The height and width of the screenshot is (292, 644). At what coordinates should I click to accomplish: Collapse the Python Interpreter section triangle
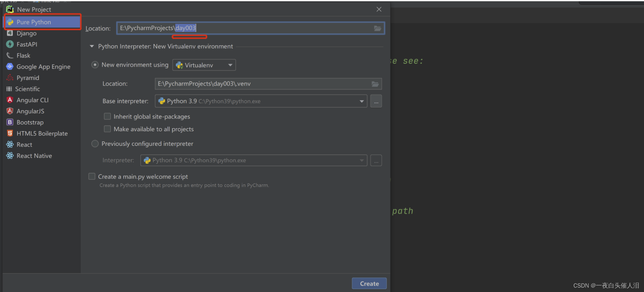tap(92, 46)
